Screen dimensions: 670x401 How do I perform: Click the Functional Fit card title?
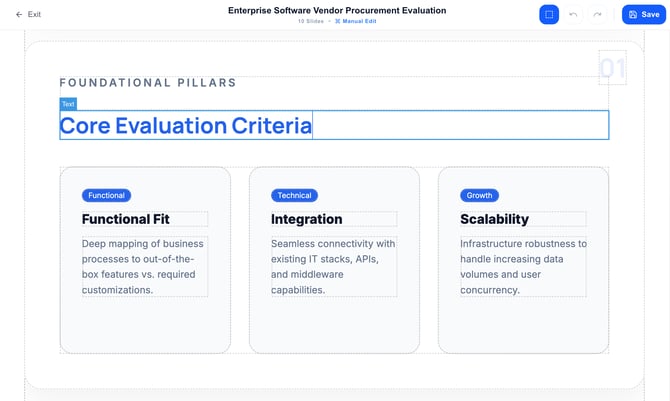tap(126, 219)
